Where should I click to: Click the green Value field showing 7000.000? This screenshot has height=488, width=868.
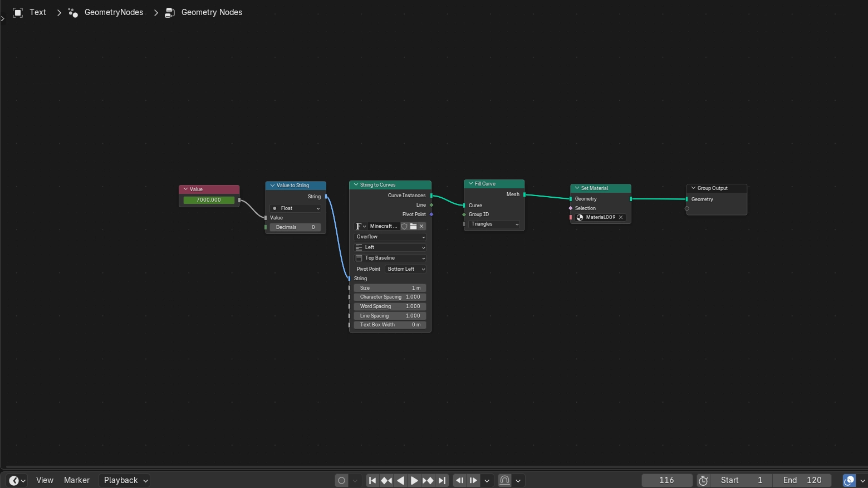tap(209, 200)
